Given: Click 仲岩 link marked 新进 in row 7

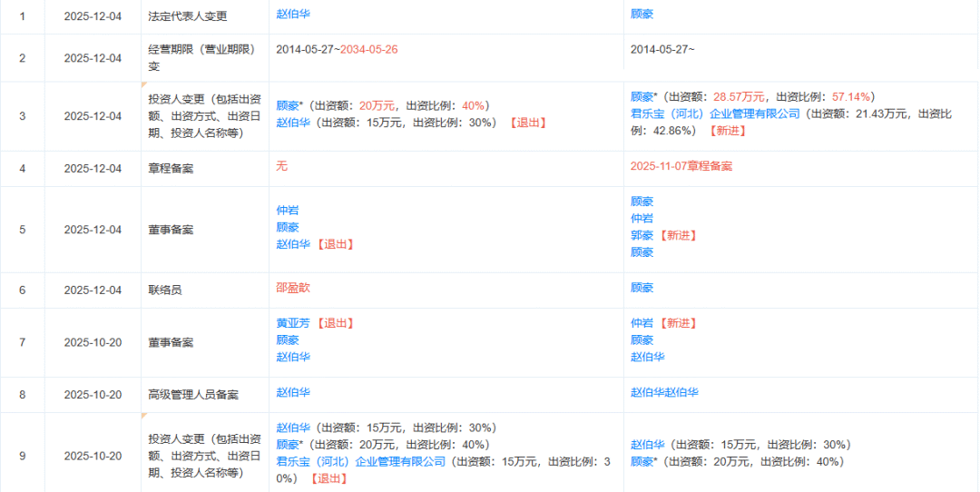Looking at the screenshot, I should coord(642,322).
